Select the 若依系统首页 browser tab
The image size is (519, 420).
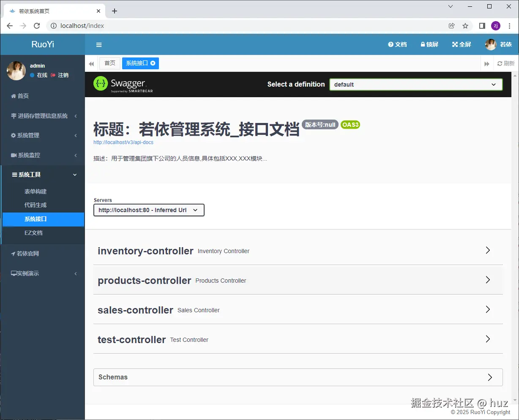point(54,11)
